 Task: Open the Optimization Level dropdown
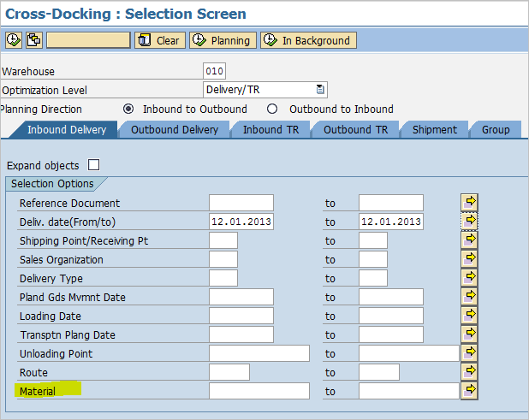[x=320, y=90]
